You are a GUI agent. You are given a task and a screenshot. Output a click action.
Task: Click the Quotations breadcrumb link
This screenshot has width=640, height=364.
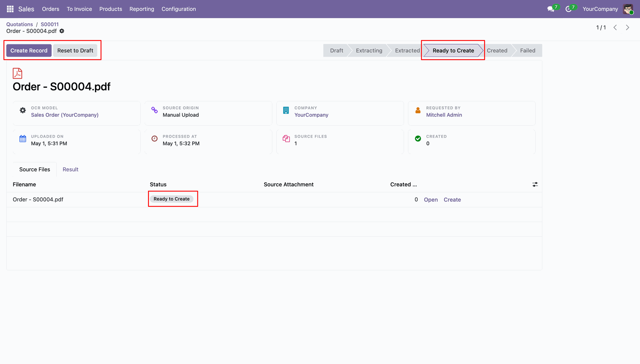pos(20,24)
